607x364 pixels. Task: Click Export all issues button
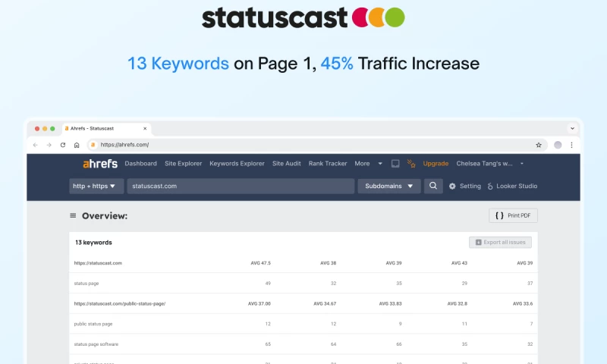[500, 242]
